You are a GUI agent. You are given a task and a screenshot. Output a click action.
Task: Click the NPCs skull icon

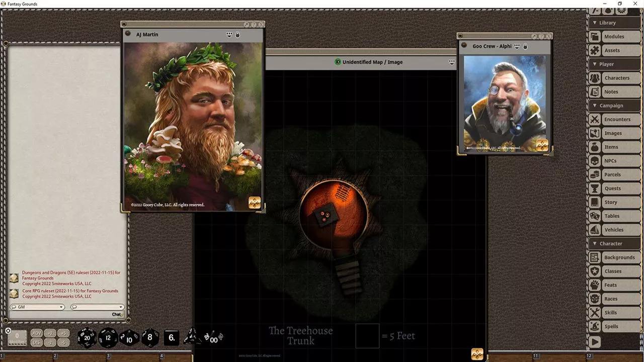pos(595,161)
